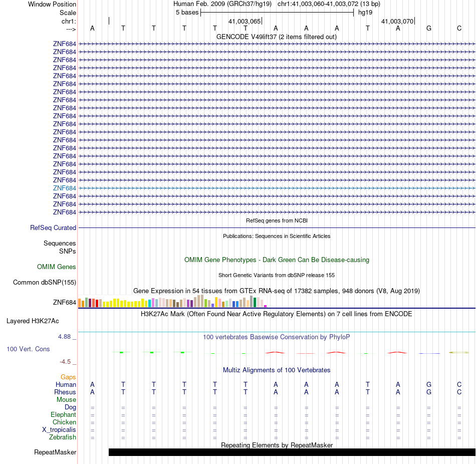
Task: Click the 100 Vert. Cons label
Action: [x=28, y=349]
